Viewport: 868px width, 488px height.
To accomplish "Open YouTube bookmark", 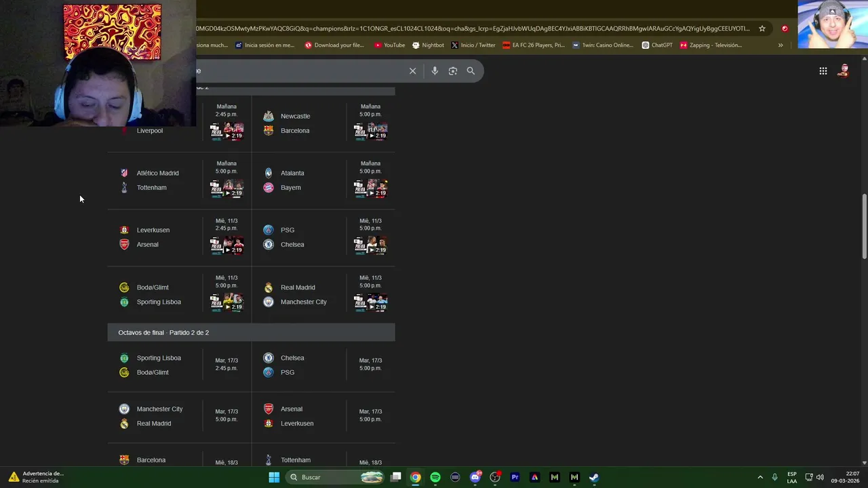I will pyautogui.click(x=389, y=45).
